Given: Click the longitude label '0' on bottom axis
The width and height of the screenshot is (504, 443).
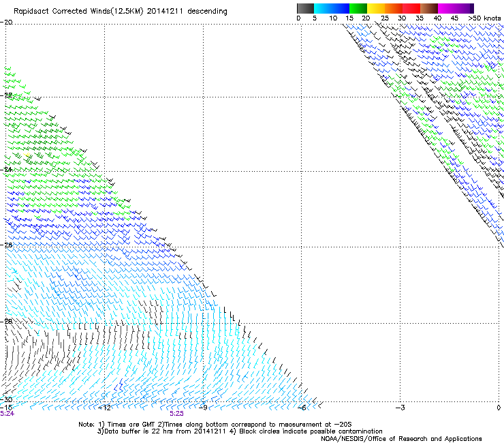Looking at the screenshot, I should [x=499, y=408].
